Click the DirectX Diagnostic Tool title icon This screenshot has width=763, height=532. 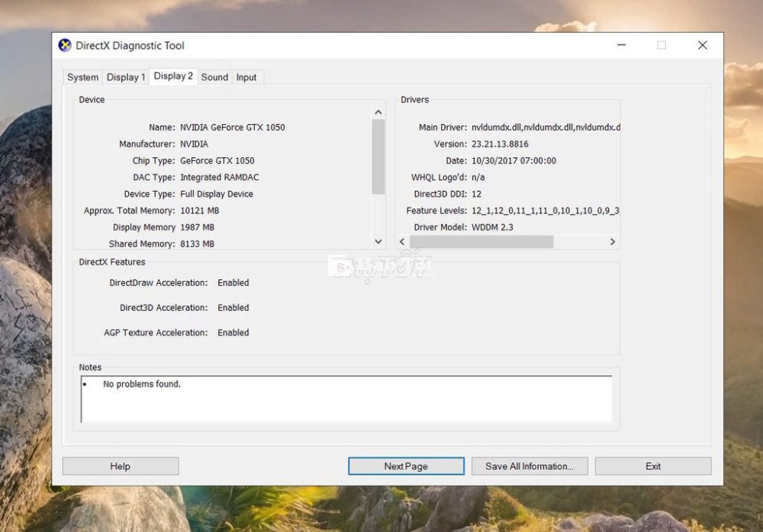click(65, 45)
